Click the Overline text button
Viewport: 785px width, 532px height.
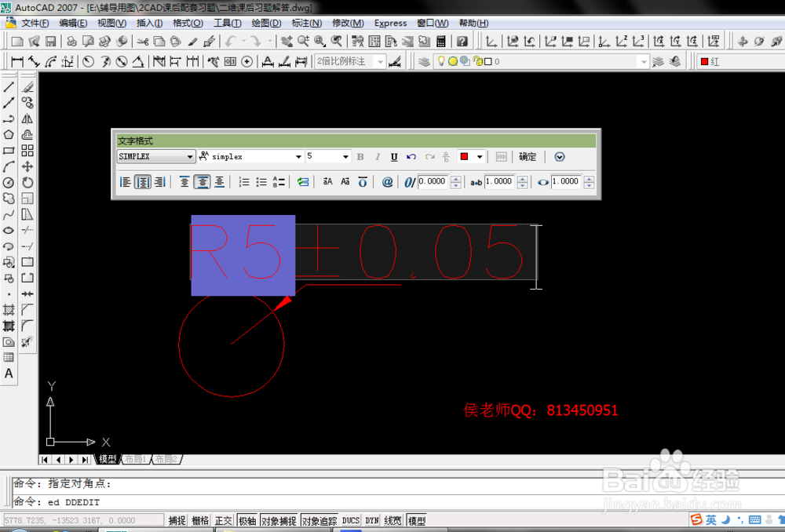(363, 182)
